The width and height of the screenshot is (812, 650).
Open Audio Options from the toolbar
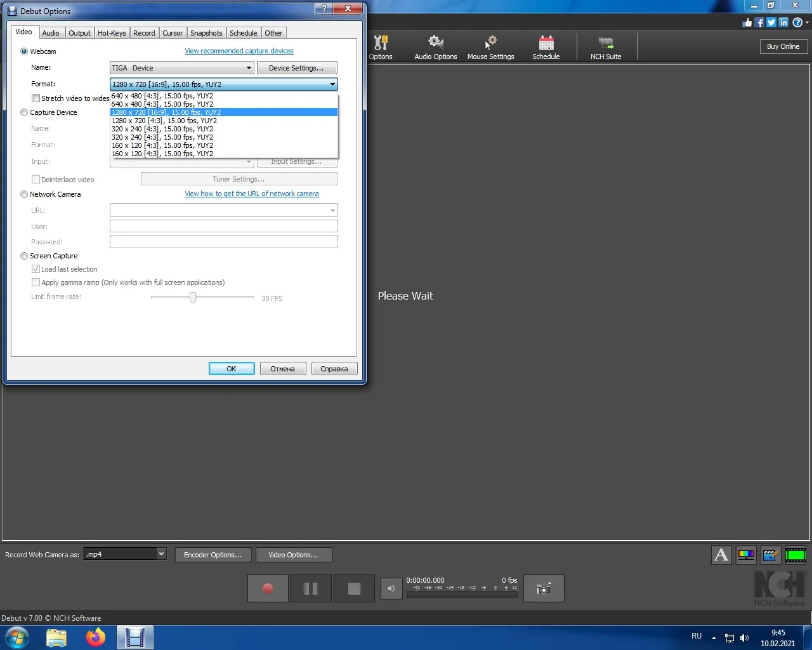point(436,48)
